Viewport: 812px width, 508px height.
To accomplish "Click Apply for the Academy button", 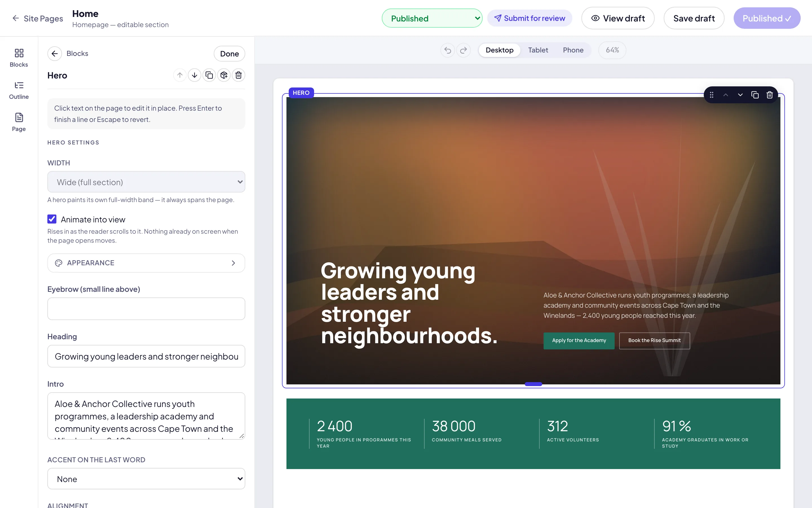I will (579, 341).
